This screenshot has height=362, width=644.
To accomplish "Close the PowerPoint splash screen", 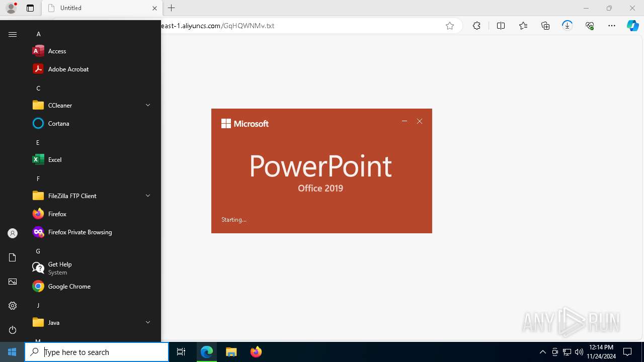I will 420,121.
